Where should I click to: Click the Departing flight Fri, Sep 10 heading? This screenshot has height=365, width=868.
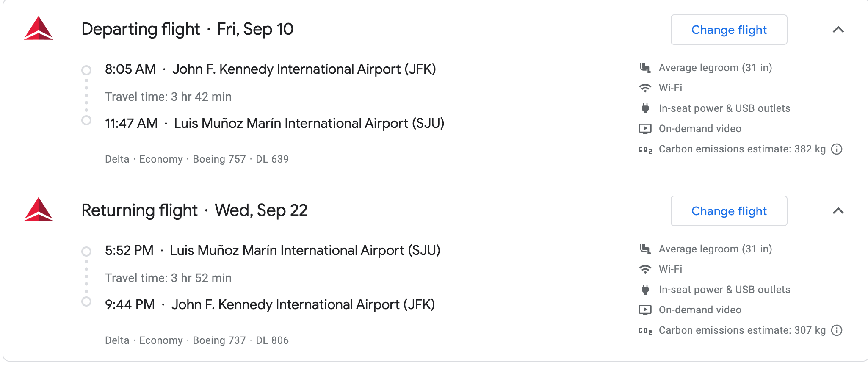187,29
